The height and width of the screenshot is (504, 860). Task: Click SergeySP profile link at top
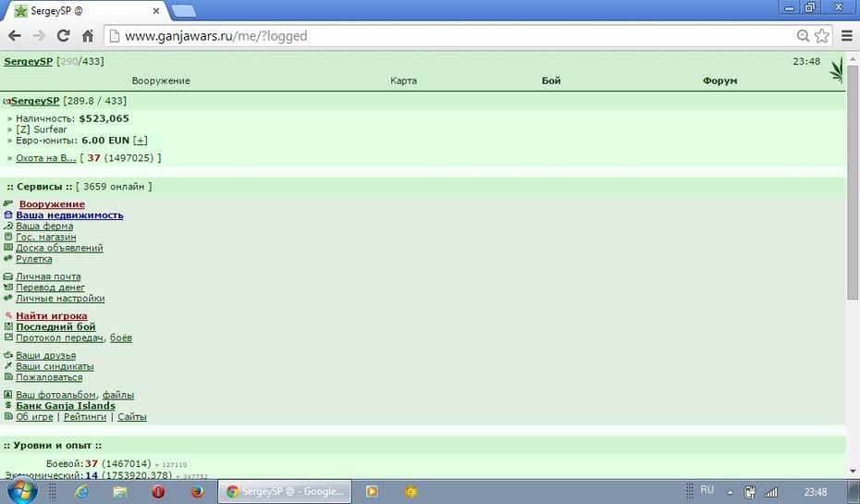(28, 61)
